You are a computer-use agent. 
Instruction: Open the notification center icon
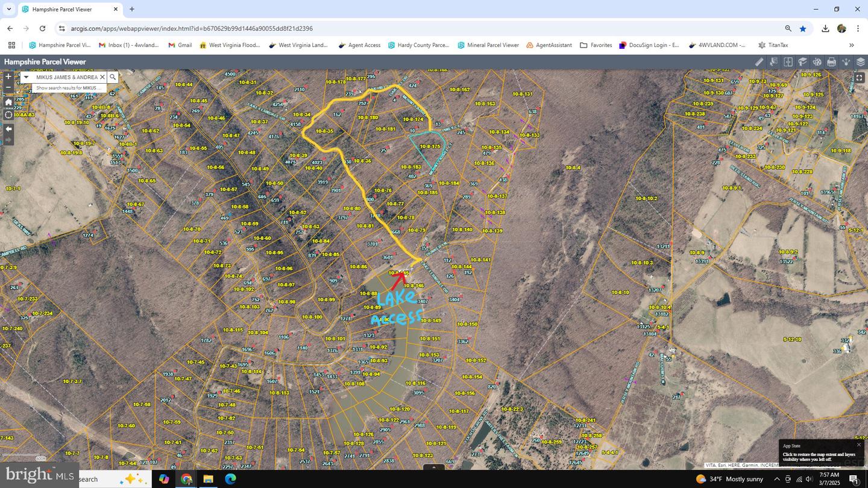coord(854,479)
